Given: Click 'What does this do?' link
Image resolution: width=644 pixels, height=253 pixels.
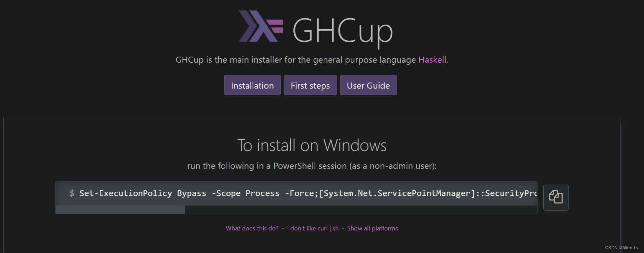Looking at the screenshot, I should [x=252, y=228].
